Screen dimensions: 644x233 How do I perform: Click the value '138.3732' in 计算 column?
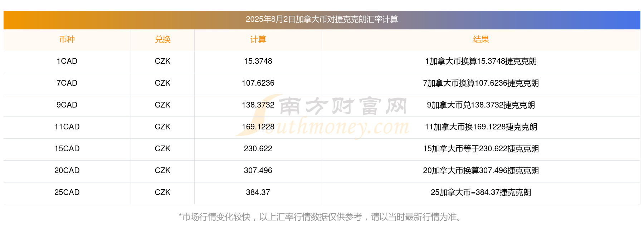(258, 105)
